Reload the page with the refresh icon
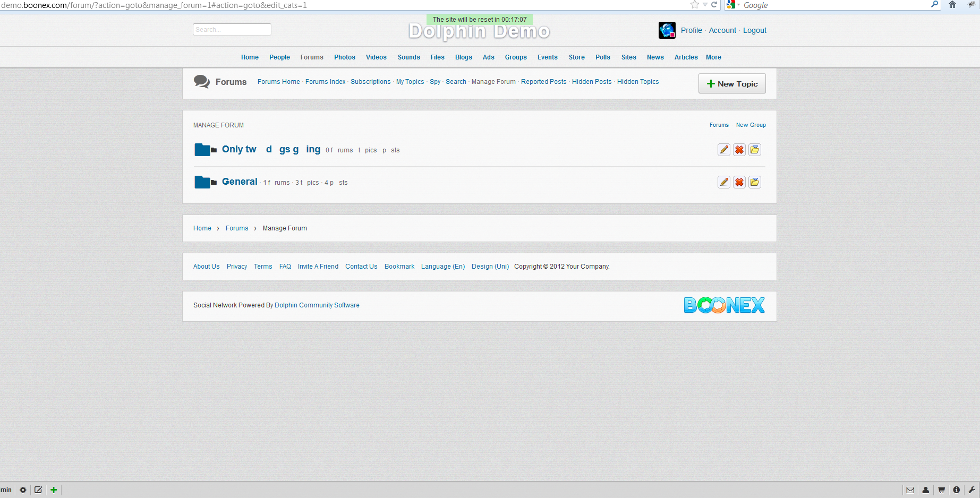 (714, 5)
